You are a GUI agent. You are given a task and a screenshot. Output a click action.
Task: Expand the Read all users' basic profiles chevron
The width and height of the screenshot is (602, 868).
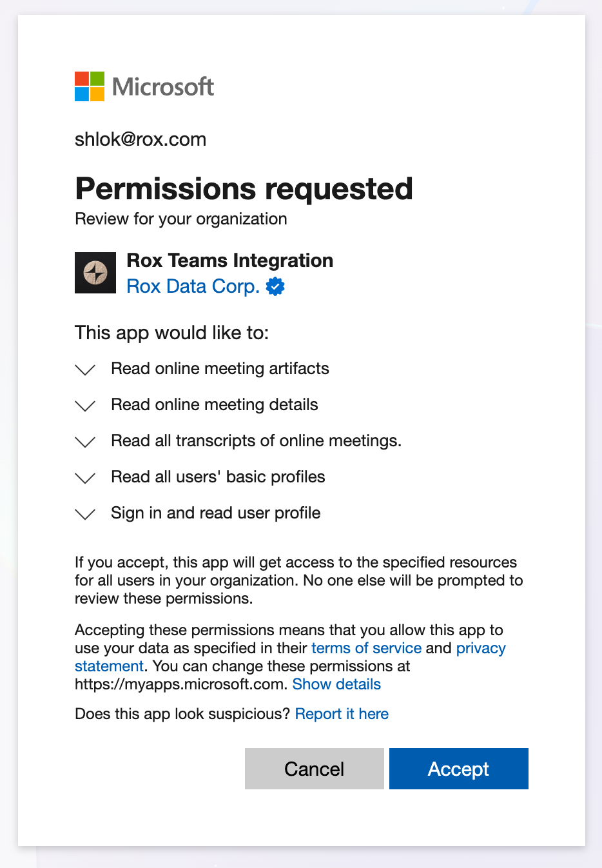(85, 478)
